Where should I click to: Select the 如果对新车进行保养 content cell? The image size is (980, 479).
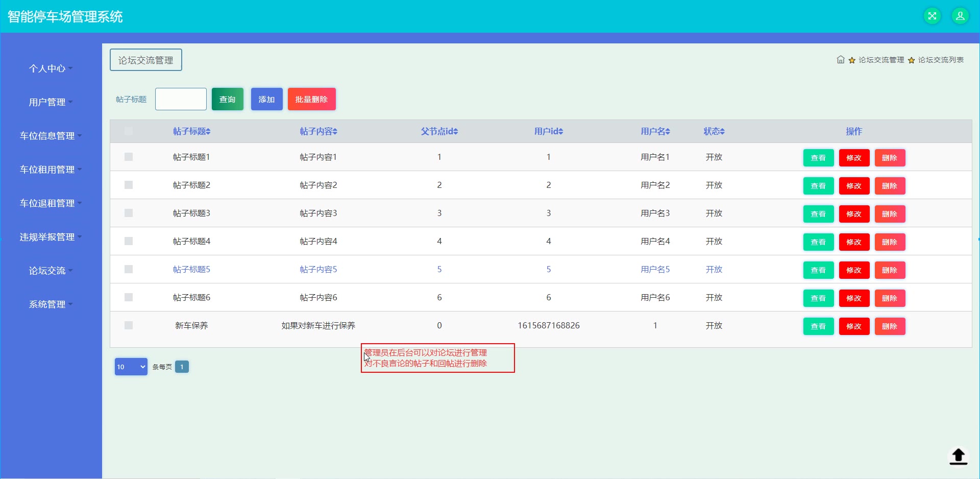coord(318,325)
